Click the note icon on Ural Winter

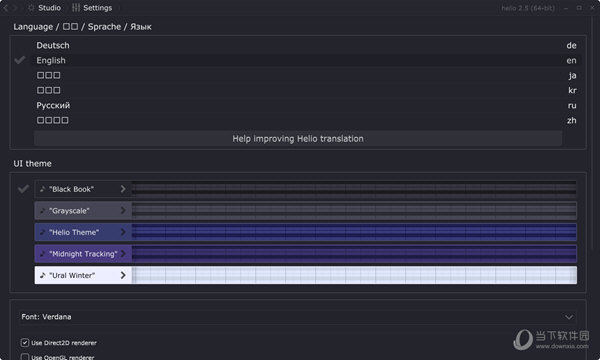(42, 275)
